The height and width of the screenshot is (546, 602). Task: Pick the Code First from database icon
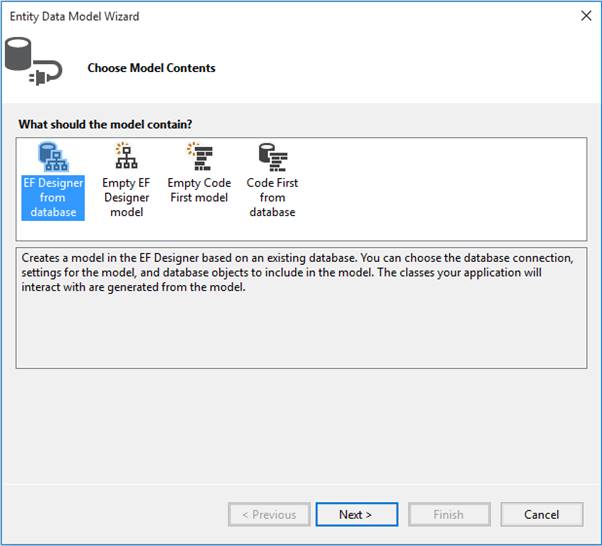273,157
